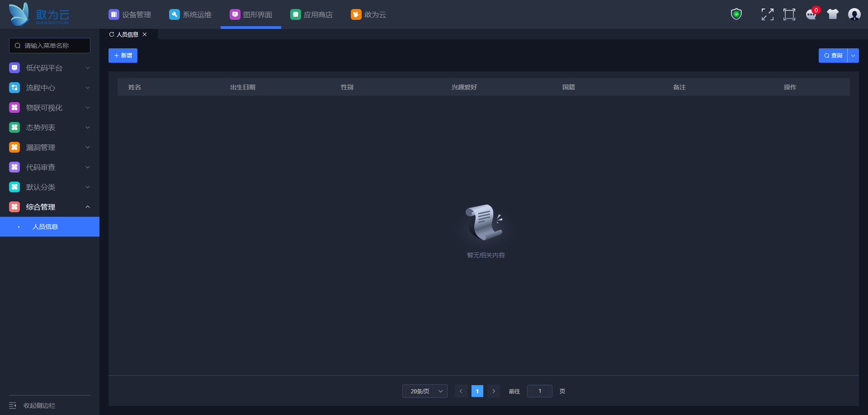Switch to 应用商店 top menu
The height and width of the screenshot is (415, 868).
pyautogui.click(x=311, y=14)
